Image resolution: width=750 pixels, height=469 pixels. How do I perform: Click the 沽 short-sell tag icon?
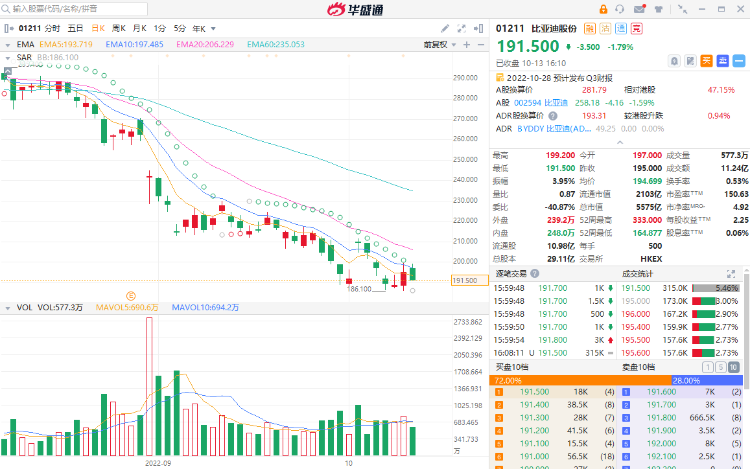coord(606,29)
